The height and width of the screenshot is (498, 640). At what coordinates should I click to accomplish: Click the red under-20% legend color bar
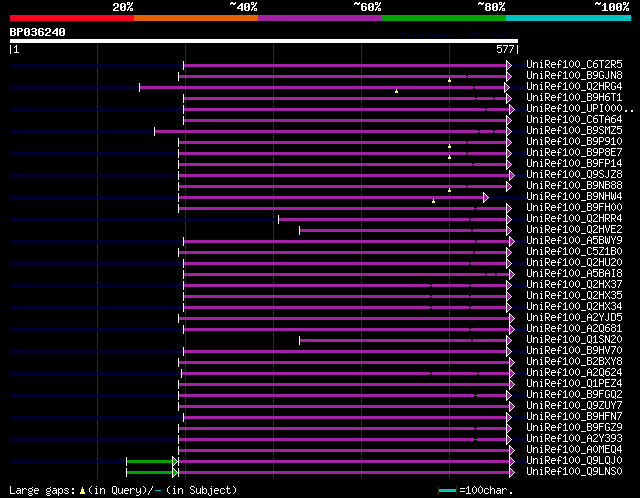72,18
